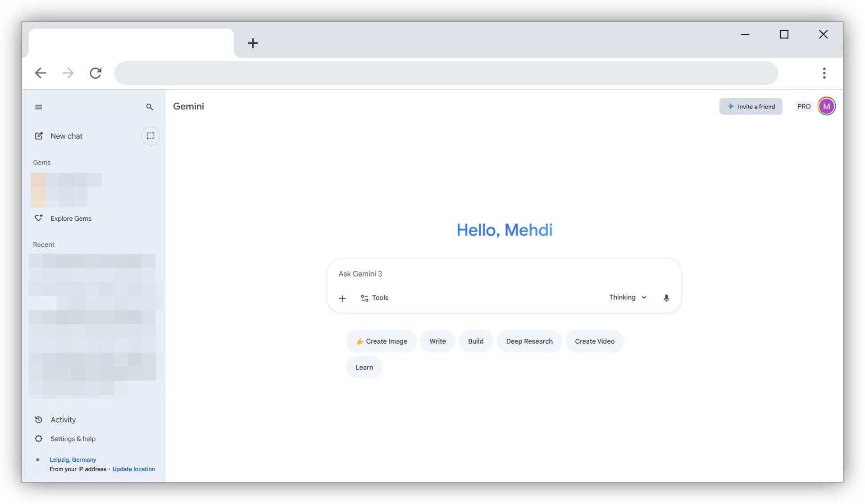Open the Tools options menu
The image size is (865, 504).
pyautogui.click(x=374, y=298)
